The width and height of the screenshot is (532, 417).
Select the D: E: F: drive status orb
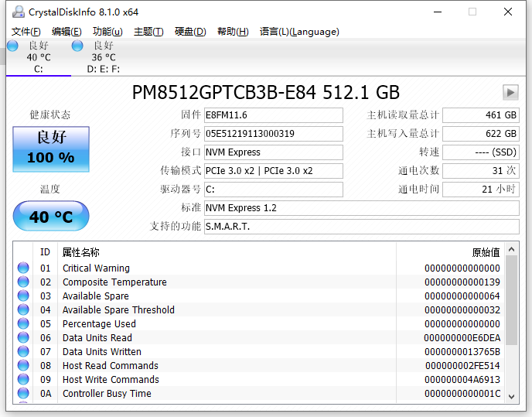coord(77,46)
